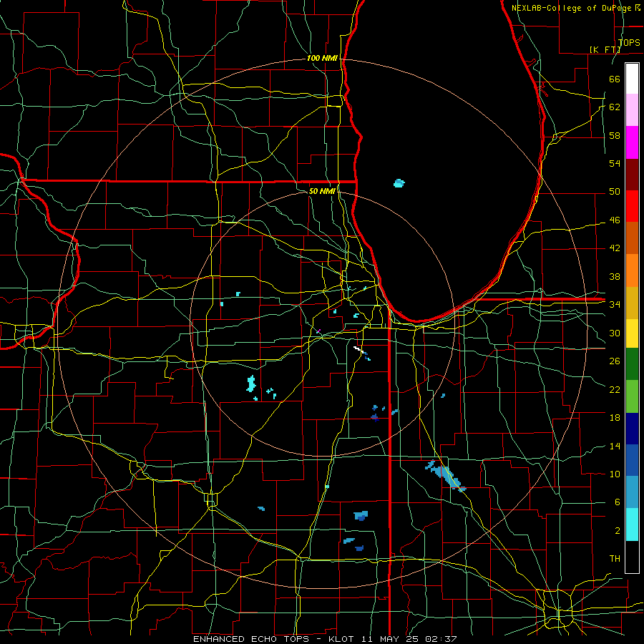Click the legend value "TH"
644x644 pixels.
[x=615, y=558]
